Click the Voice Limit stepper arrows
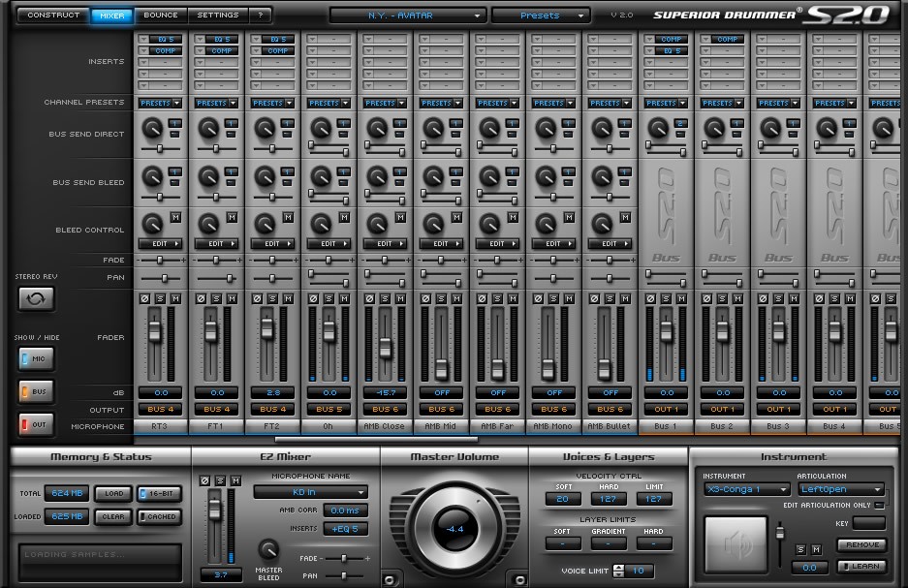This screenshot has width=908, height=588. [x=618, y=571]
